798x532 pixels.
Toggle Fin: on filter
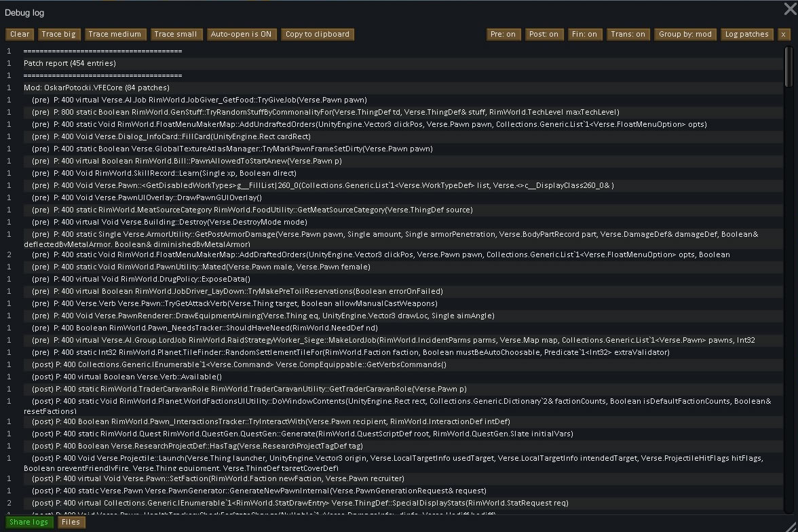[x=584, y=34]
